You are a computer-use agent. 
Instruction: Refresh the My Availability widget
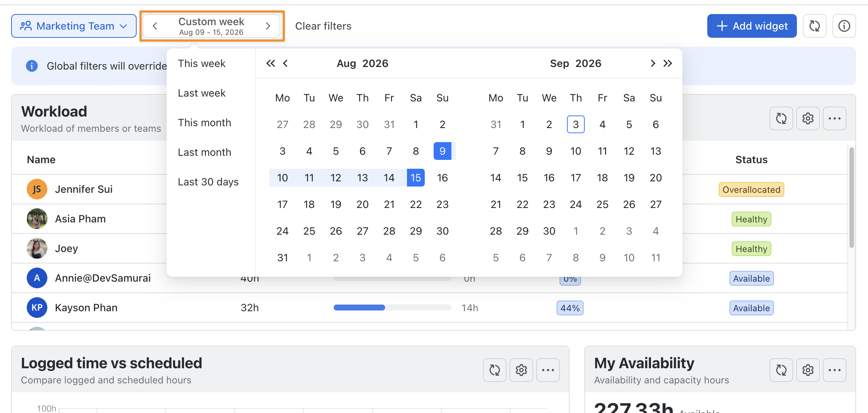coord(781,370)
